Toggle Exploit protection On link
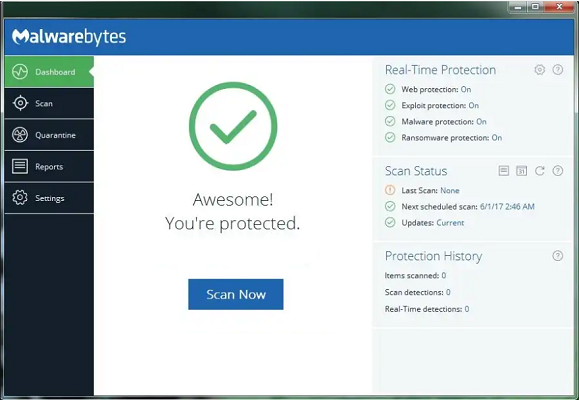579x400 pixels. tap(474, 106)
